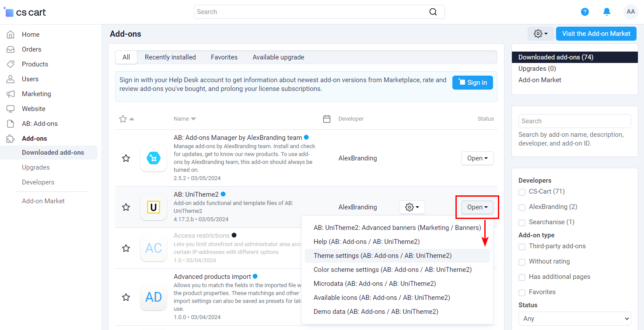
Task: Check the CS-Cart (71) developer filter
Action: coord(521,192)
